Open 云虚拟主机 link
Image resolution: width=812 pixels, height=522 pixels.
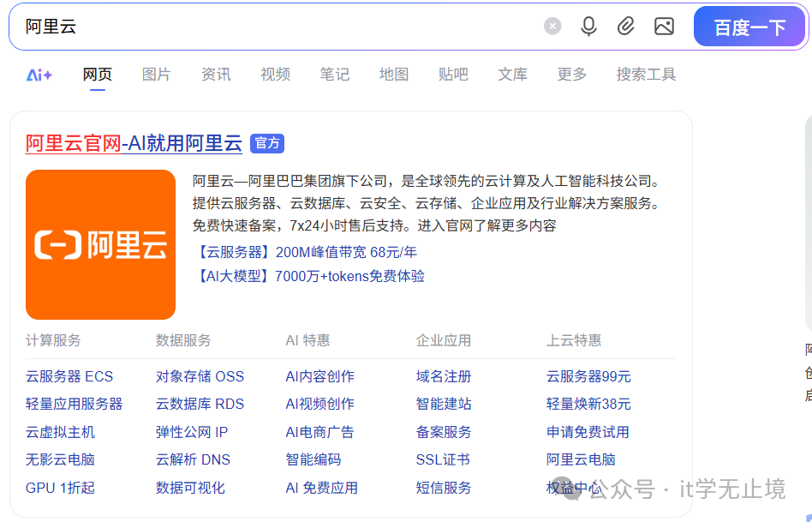pos(60,432)
